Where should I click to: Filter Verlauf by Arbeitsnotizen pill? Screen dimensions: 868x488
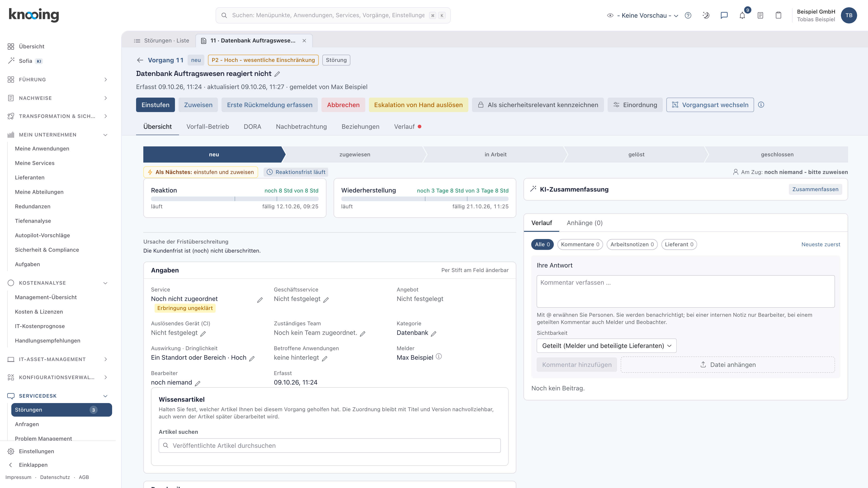point(632,244)
